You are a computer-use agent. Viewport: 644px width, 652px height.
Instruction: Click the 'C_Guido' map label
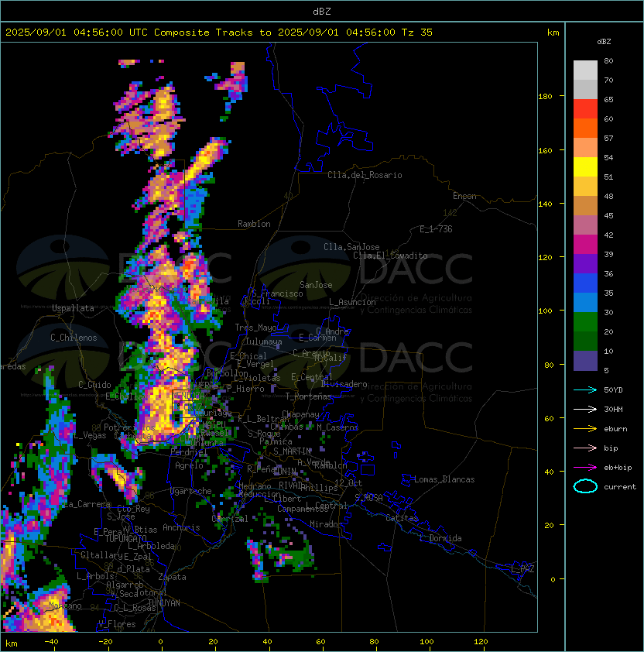[x=94, y=385]
